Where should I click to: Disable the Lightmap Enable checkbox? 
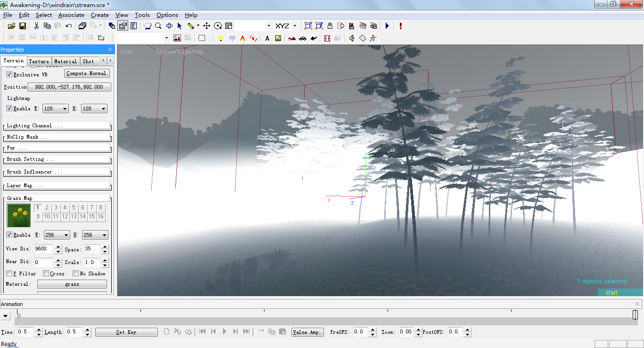8,108
